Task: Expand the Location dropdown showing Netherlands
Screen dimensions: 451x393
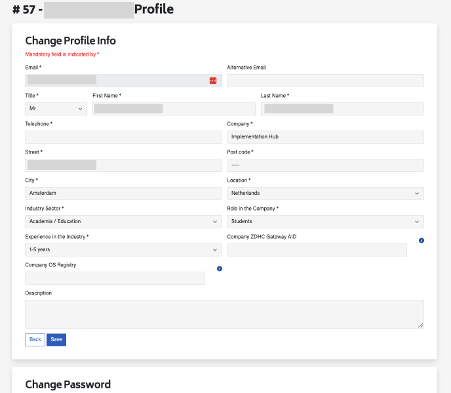Action: tap(325, 193)
